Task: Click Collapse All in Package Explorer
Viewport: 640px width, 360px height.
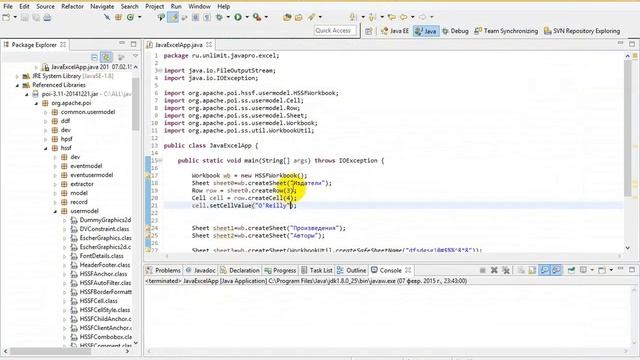Action: tap(94, 57)
